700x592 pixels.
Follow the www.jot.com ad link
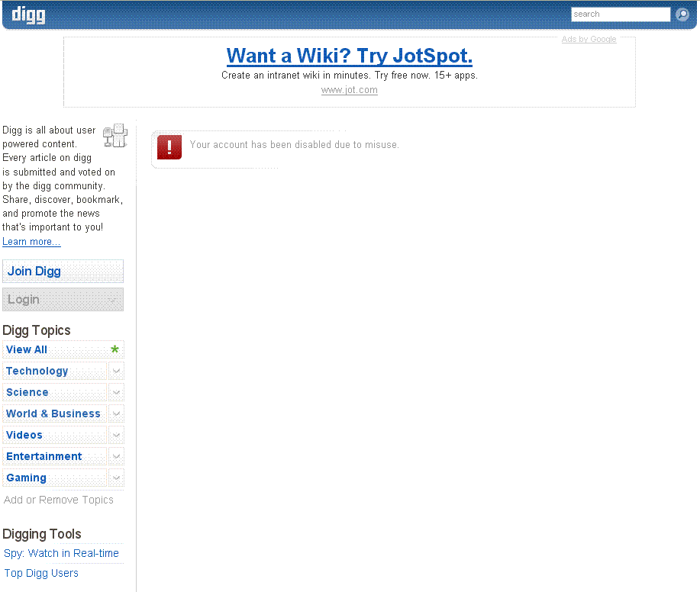pos(349,90)
